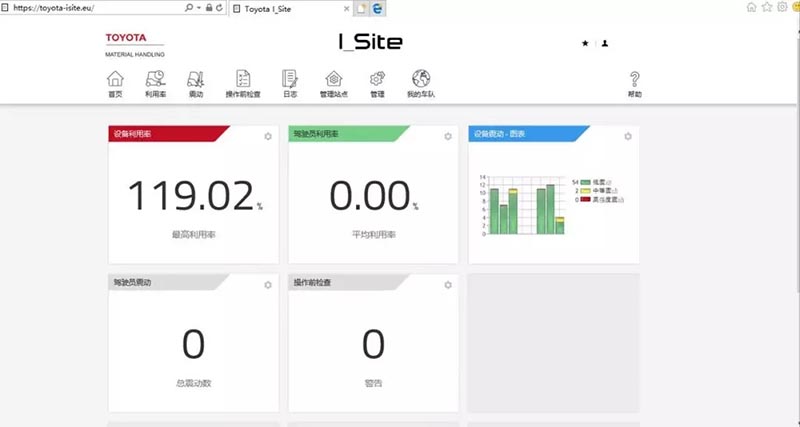The width and height of the screenshot is (800, 427).
Task: Click the red high-shock legend swatch
Action: [x=586, y=199]
